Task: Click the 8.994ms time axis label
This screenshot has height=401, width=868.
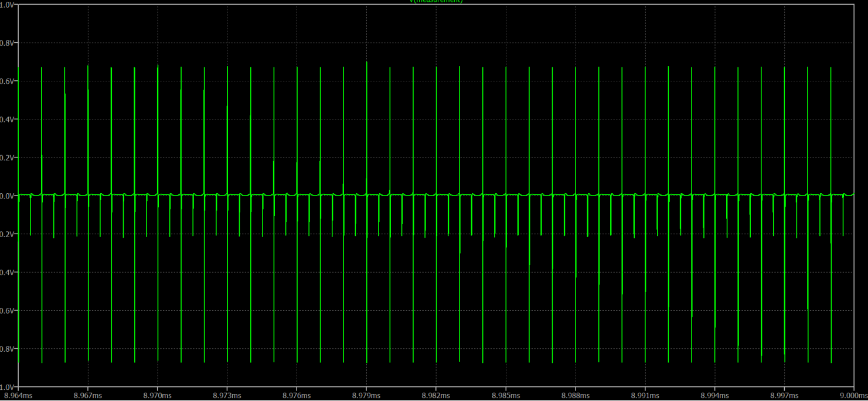Action: (x=715, y=396)
